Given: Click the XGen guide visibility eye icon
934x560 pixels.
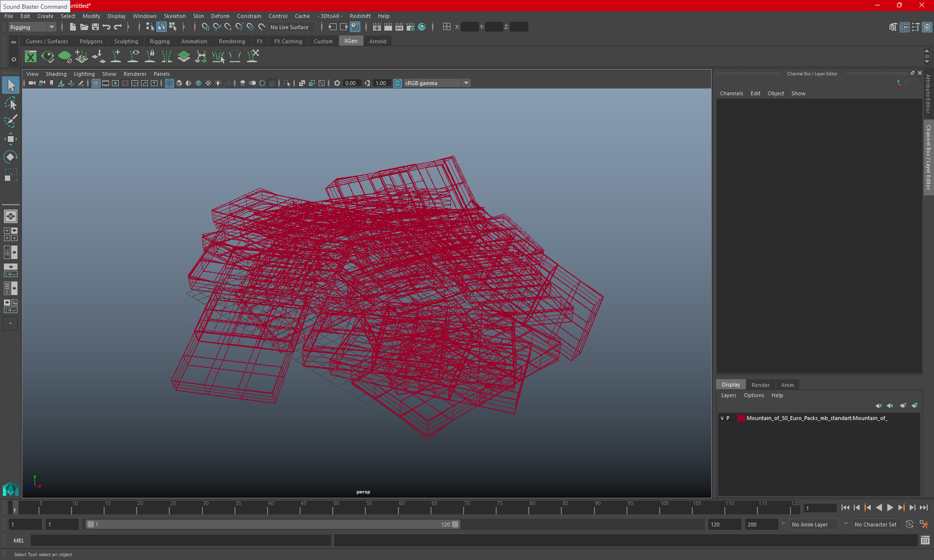Looking at the screenshot, I should pyautogui.click(x=133, y=57).
